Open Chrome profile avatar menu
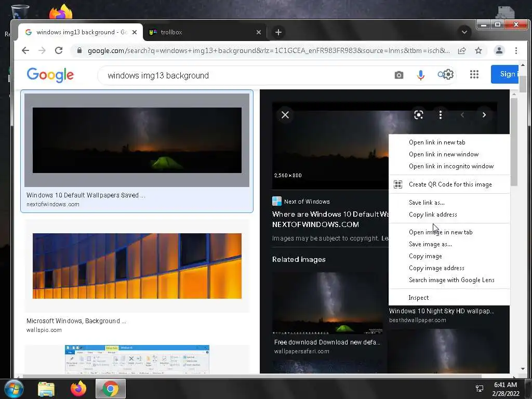 [499, 50]
